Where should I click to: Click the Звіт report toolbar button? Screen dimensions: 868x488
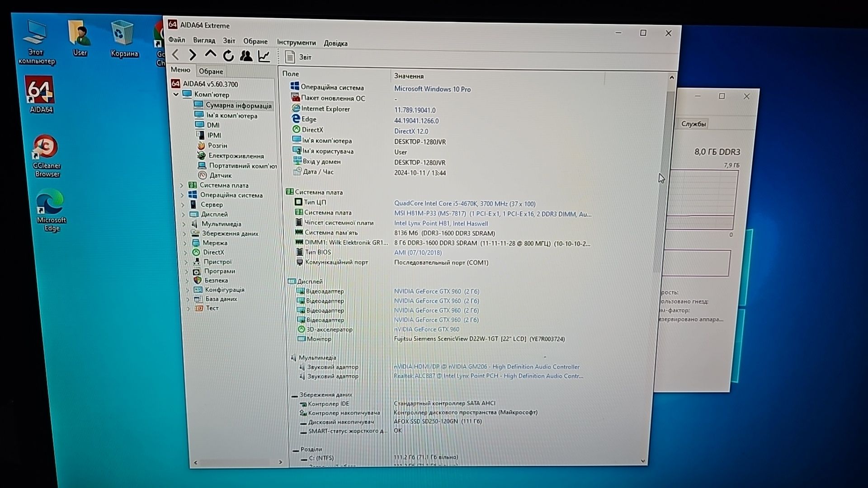[x=298, y=57]
